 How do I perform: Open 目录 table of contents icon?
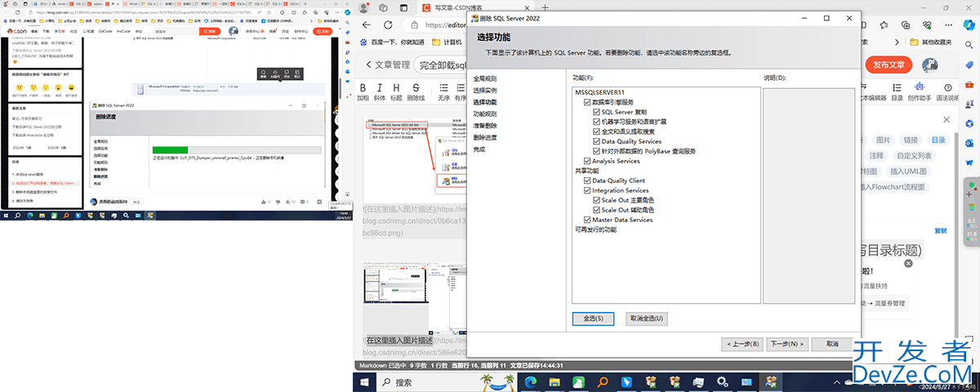(898, 91)
